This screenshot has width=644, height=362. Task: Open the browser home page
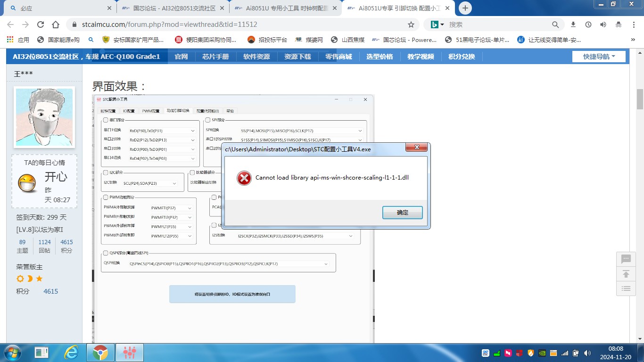[56, 25]
